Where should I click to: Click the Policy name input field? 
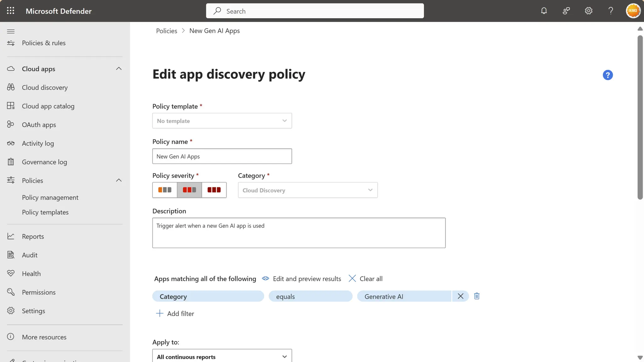coord(222,156)
